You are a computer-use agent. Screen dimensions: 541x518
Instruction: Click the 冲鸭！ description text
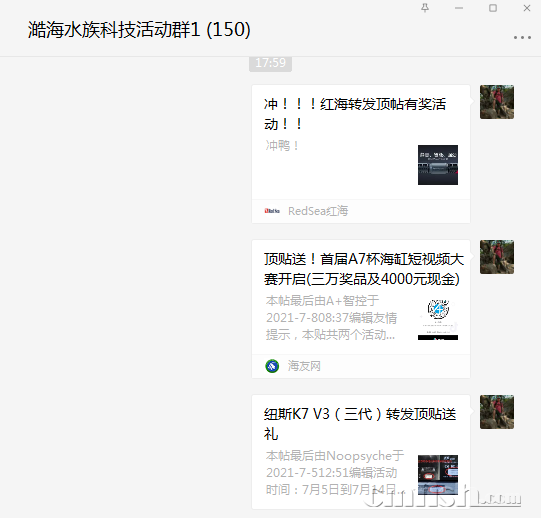(x=282, y=146)
